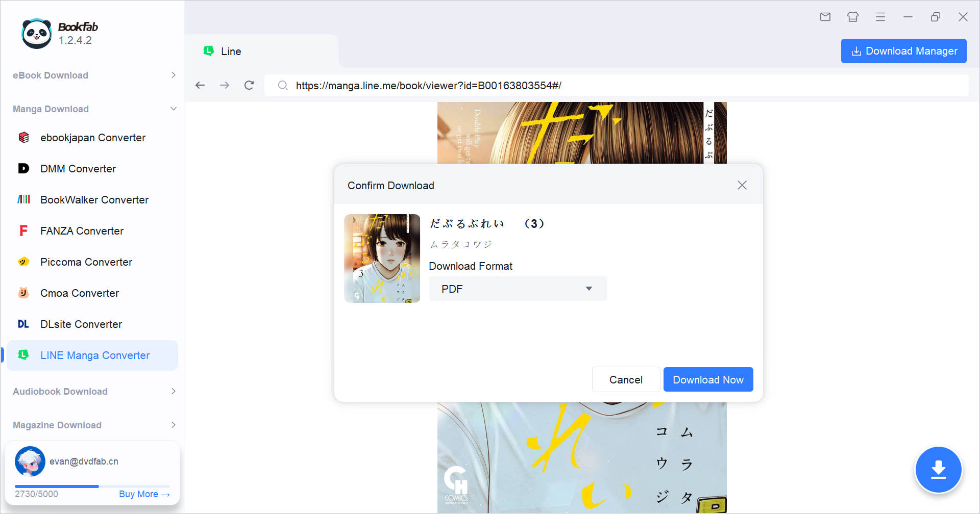Click the Download Format label
Image resolution: width=980 pixels, height=514 pixels.
(x=471, y=266)
